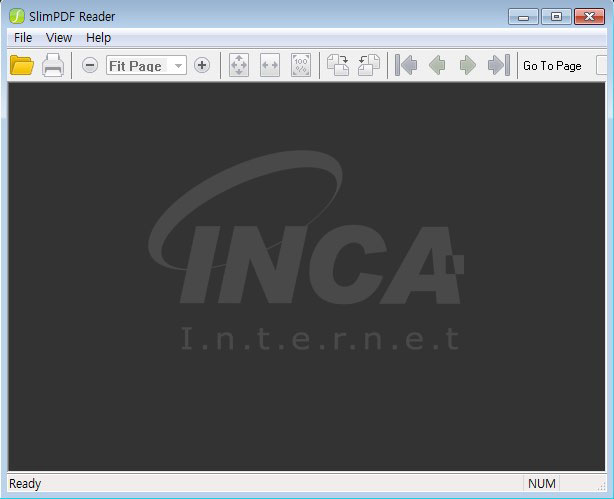Open the View menu
614x499 pixels.
pos(59,38)
